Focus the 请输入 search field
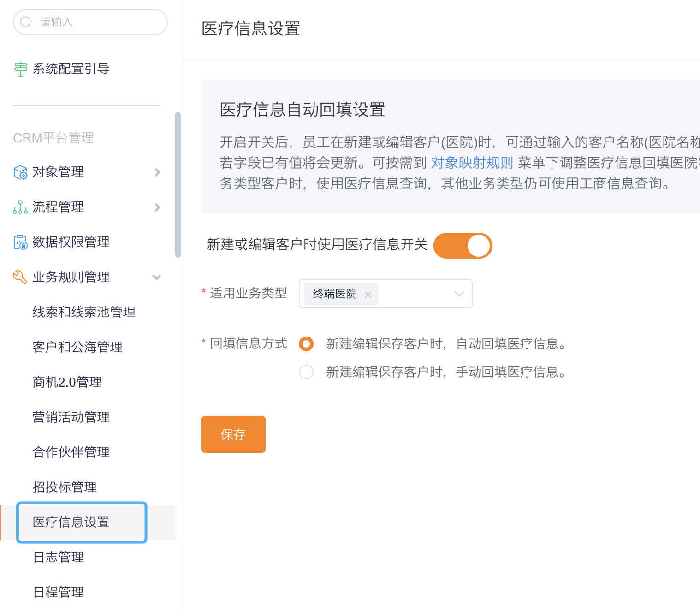 coord(97,22)
